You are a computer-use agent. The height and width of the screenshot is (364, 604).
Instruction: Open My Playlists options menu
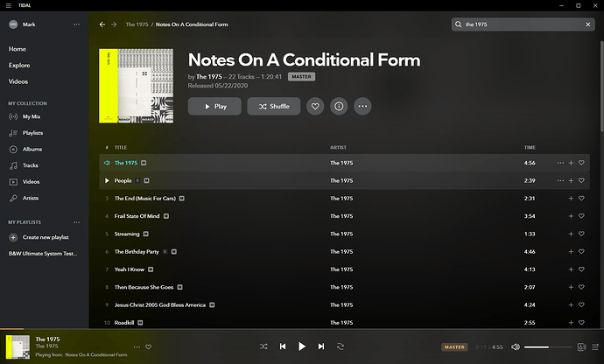[77, 222]
